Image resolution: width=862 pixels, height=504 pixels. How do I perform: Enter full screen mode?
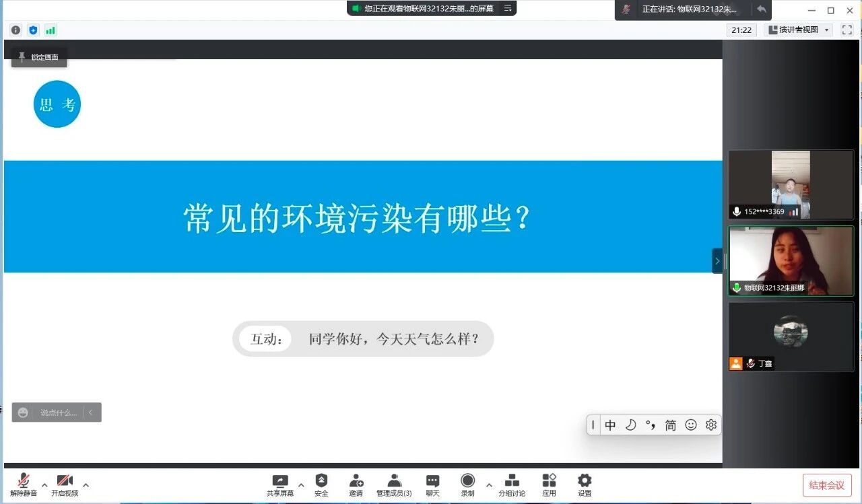click(x=847, y=30)
